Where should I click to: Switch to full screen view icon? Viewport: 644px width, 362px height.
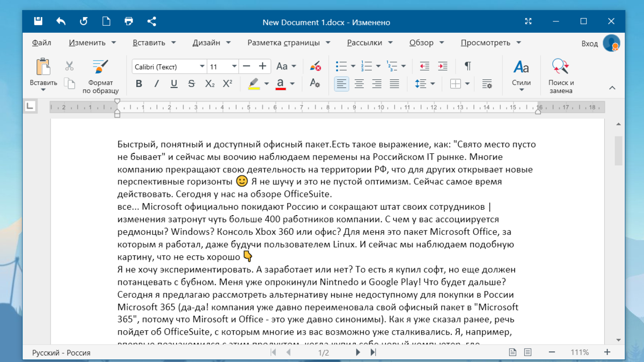(x=529, y=21)
